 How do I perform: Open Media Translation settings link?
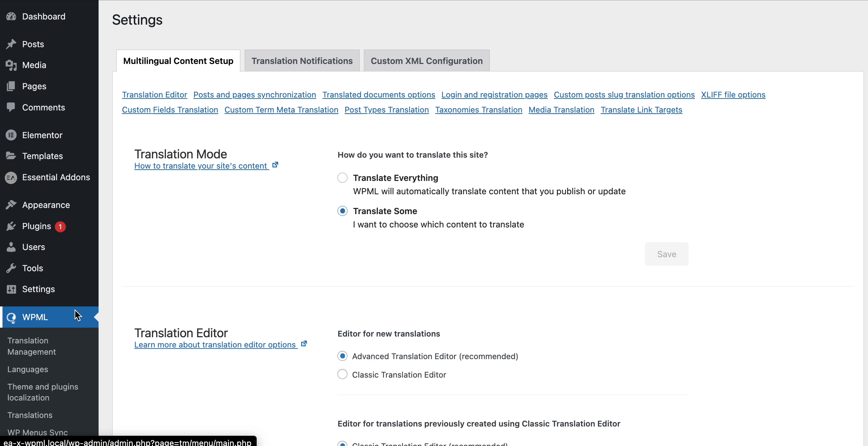click(x=561, y=110)
